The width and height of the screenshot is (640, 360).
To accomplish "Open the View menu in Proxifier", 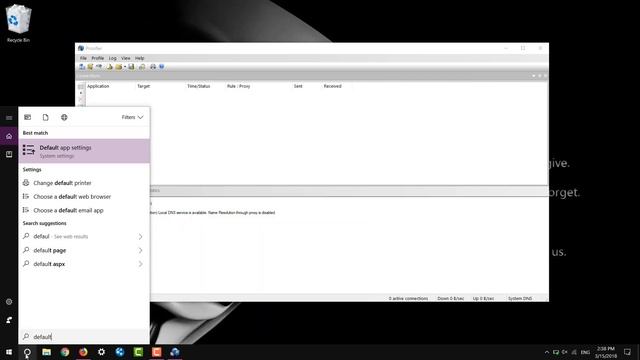I will 126,58.
